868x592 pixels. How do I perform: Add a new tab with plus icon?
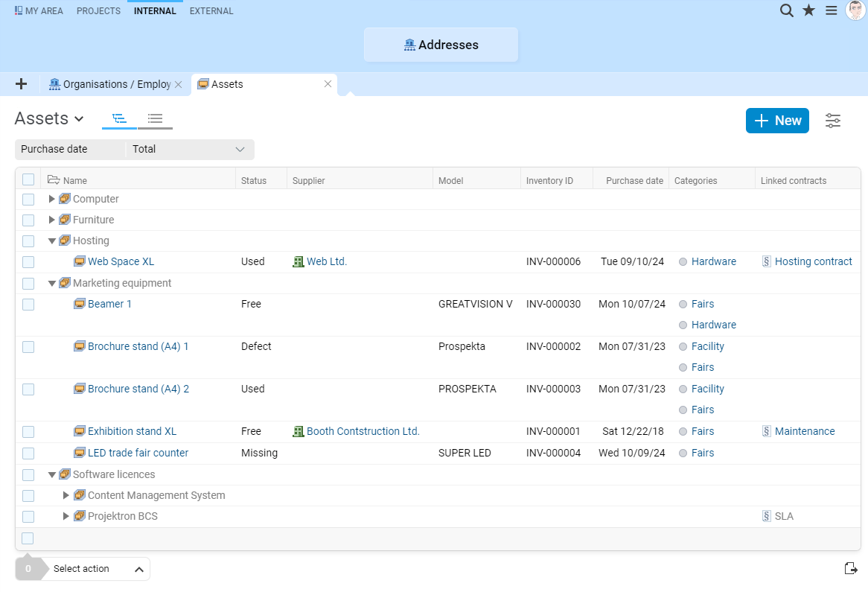(x=21, y=84)
